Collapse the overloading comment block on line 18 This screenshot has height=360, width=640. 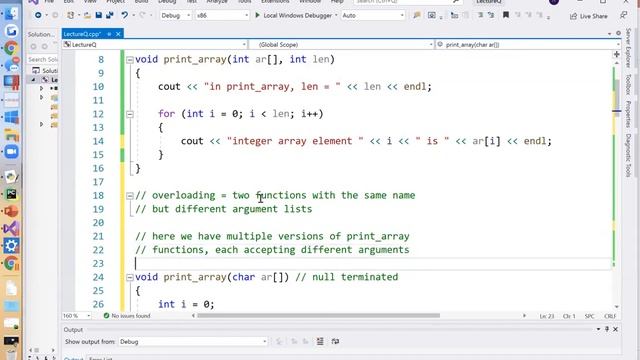pyautogui.click(x=130, y=196)
